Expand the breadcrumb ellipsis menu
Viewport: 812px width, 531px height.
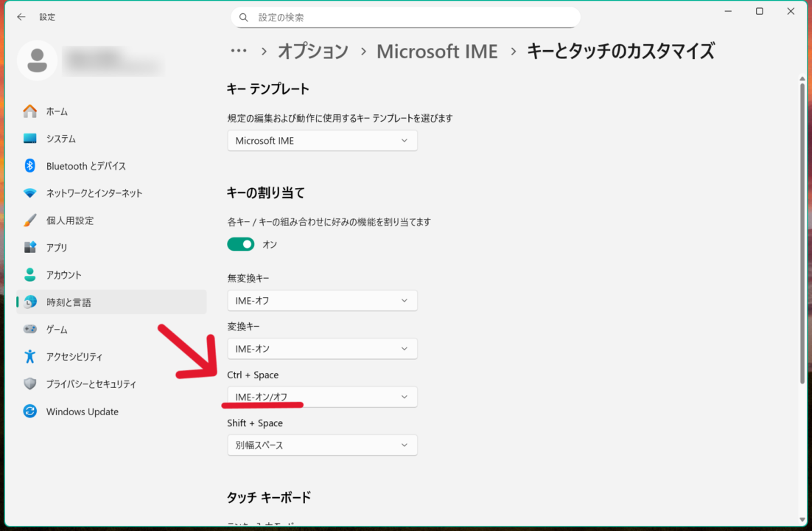pos(239,51)
